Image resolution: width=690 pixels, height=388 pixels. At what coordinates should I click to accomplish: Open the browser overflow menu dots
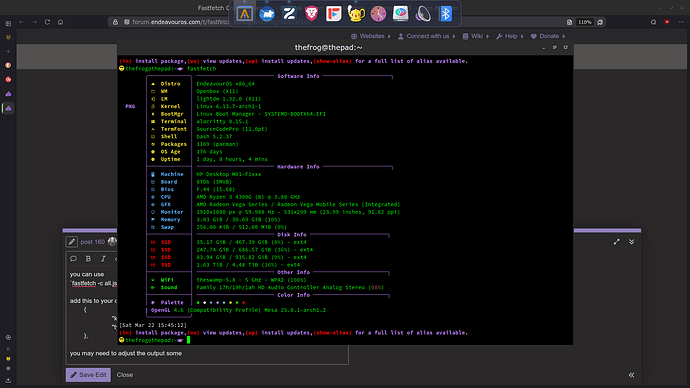coord(681,22)
